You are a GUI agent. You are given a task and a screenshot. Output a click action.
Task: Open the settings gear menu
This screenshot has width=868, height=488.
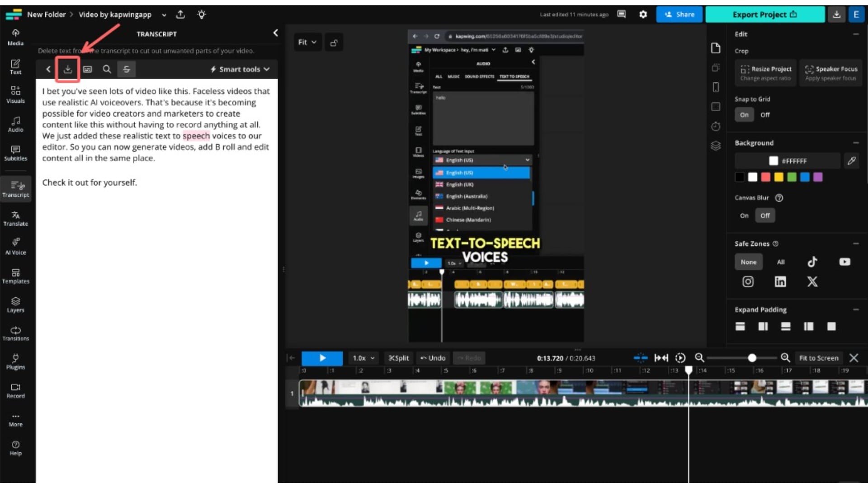click(643, 14)
